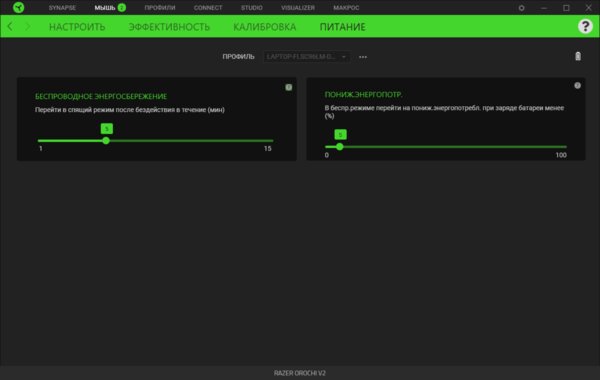
Task: Open profile options three-dots menu
Action: click(x=363, y=57)
